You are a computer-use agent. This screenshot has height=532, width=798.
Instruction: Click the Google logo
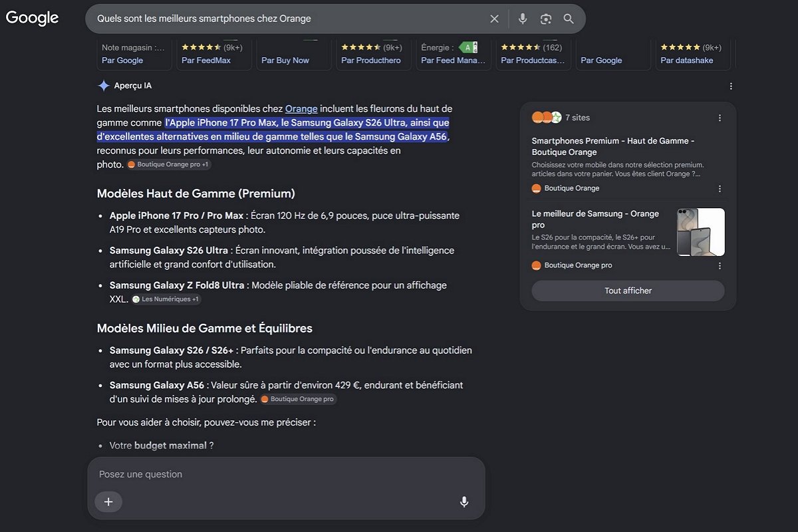32,18
